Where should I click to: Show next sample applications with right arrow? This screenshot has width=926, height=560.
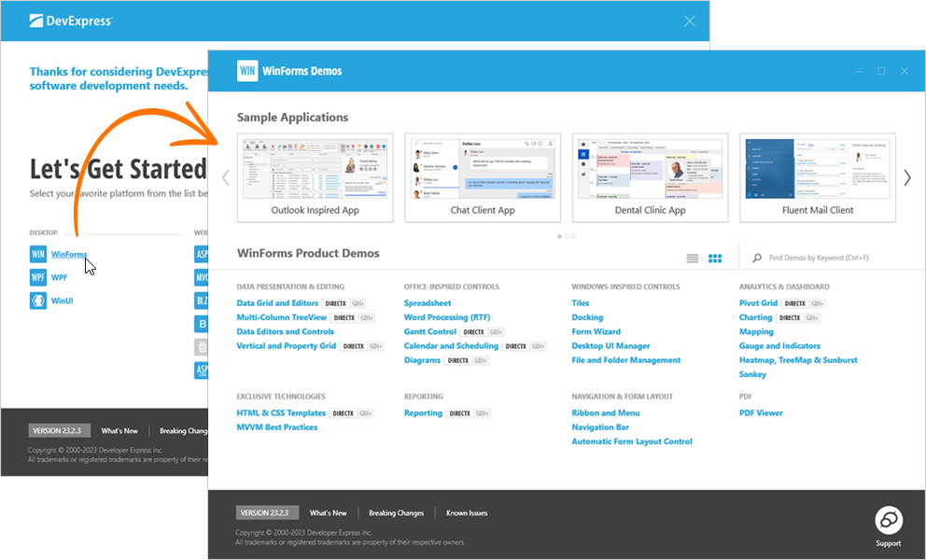(x=907, y=178)
